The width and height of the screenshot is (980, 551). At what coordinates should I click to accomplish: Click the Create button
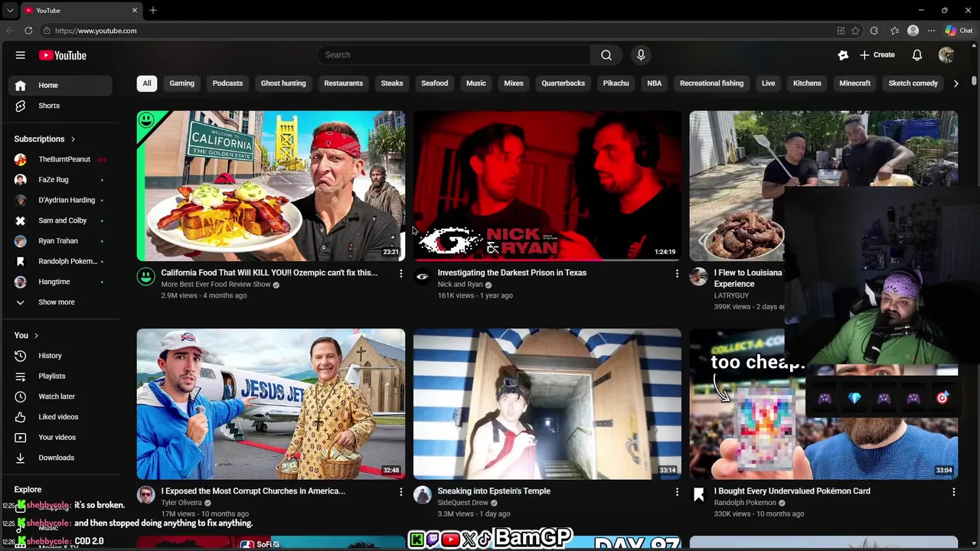click(877, 55)
